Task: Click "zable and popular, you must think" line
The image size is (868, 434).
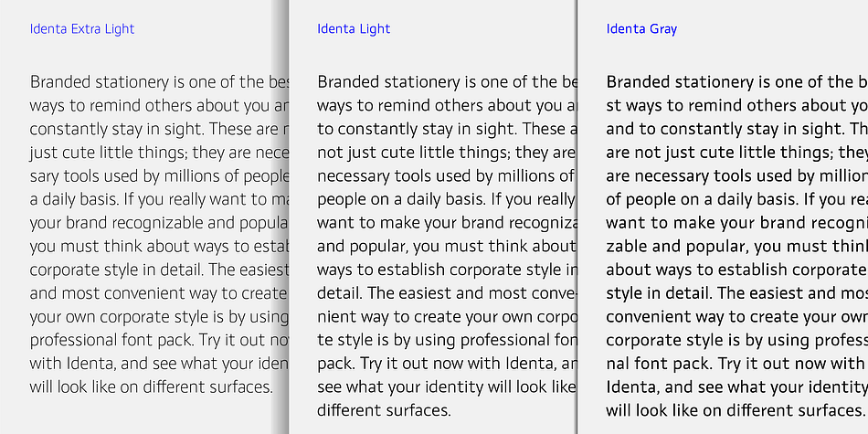Action: coord(736,247)
